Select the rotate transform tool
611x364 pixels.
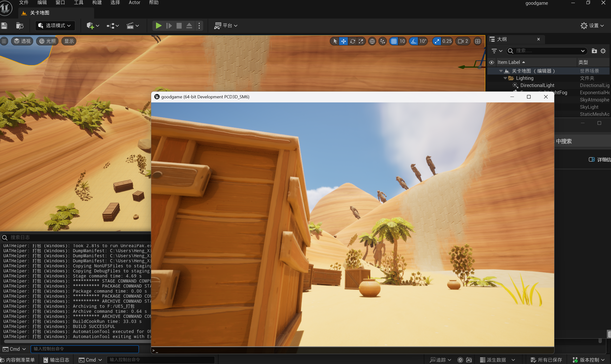pyautogui.click(x=352, y=41)
